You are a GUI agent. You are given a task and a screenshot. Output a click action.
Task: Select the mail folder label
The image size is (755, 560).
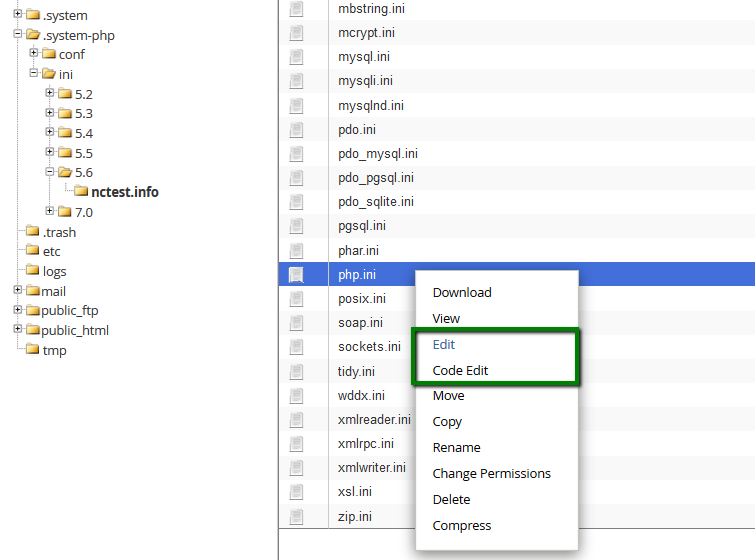point(53,292)
